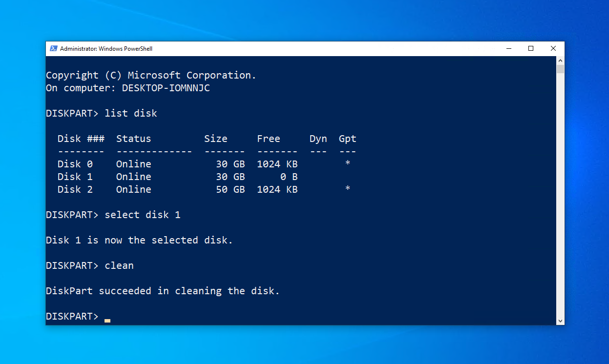Click the 'list disk' command text
609x364 pixels.
coord(131,113)
